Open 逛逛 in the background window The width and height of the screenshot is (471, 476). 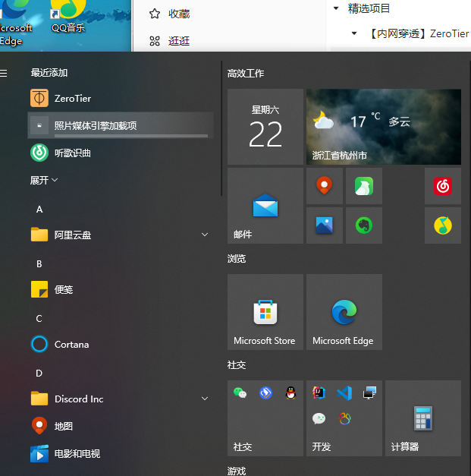[x=169, y=41]
